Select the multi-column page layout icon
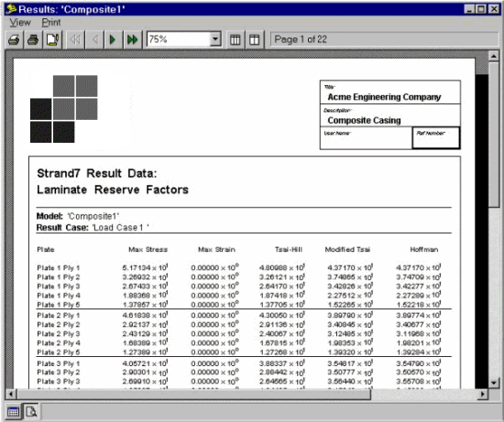 click(235, 40)
